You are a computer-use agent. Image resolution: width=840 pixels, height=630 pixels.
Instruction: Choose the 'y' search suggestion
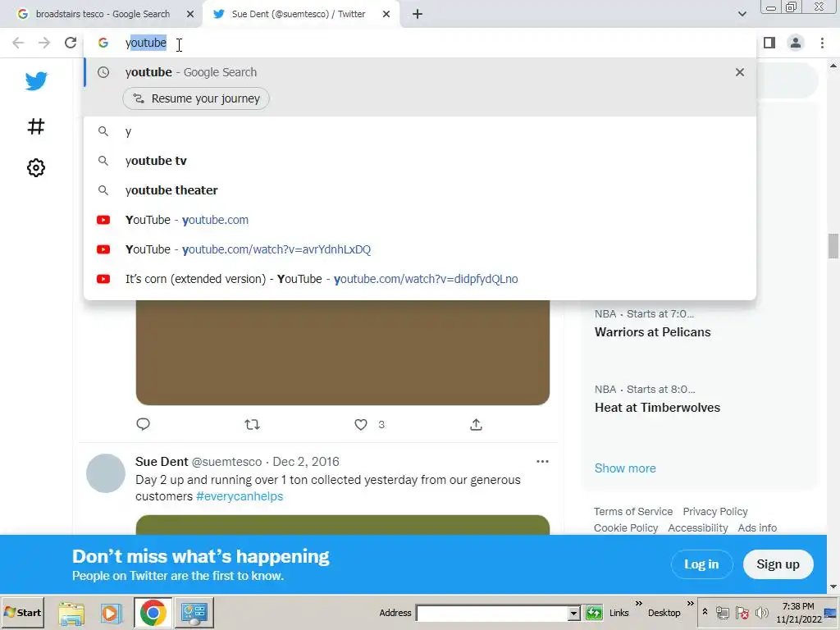tap(420, 131)
